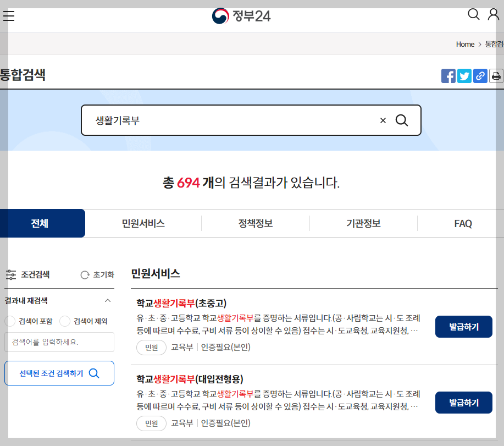Clear the search box with the × button
The width and height of the screenshot is (504, 446).
pos(383,120)
